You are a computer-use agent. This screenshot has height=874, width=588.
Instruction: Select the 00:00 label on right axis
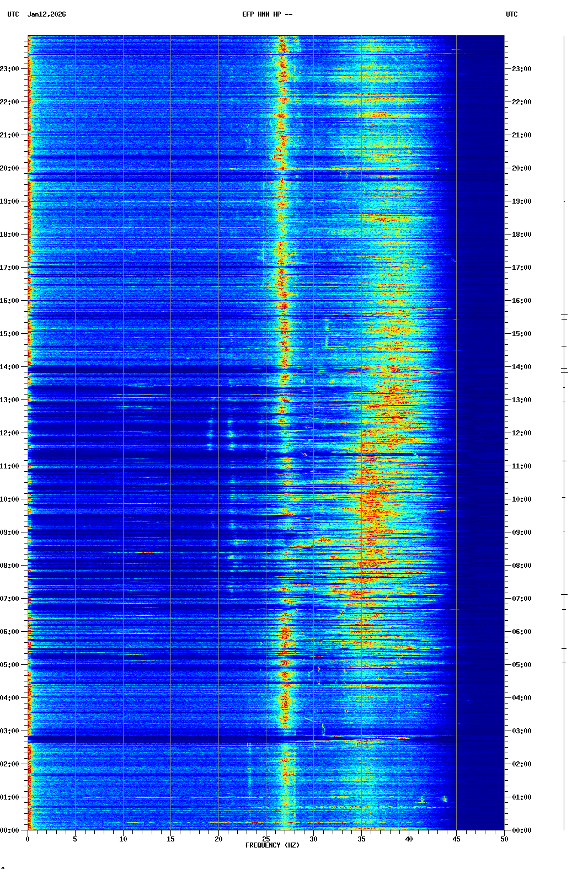521,830
